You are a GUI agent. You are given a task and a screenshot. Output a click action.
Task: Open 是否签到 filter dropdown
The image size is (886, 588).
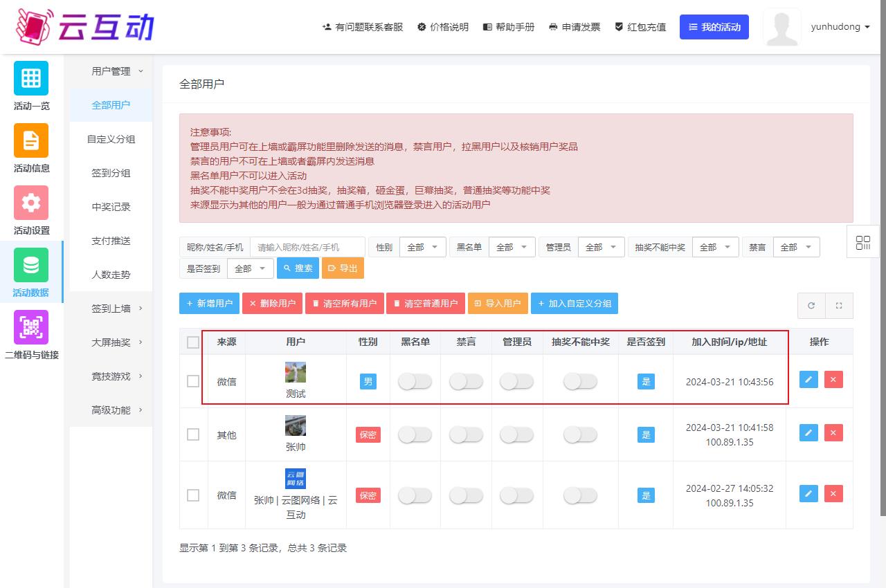click(250, 268)
